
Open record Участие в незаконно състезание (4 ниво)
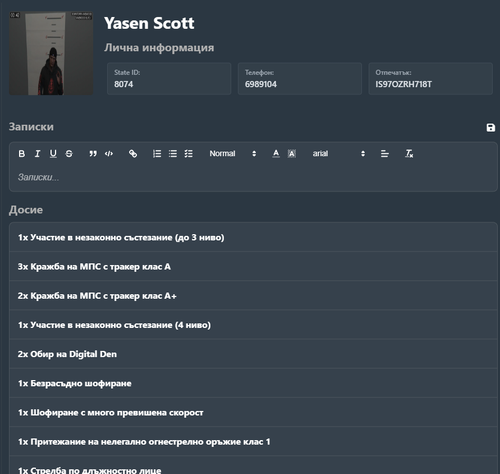(x=253, y=325)
